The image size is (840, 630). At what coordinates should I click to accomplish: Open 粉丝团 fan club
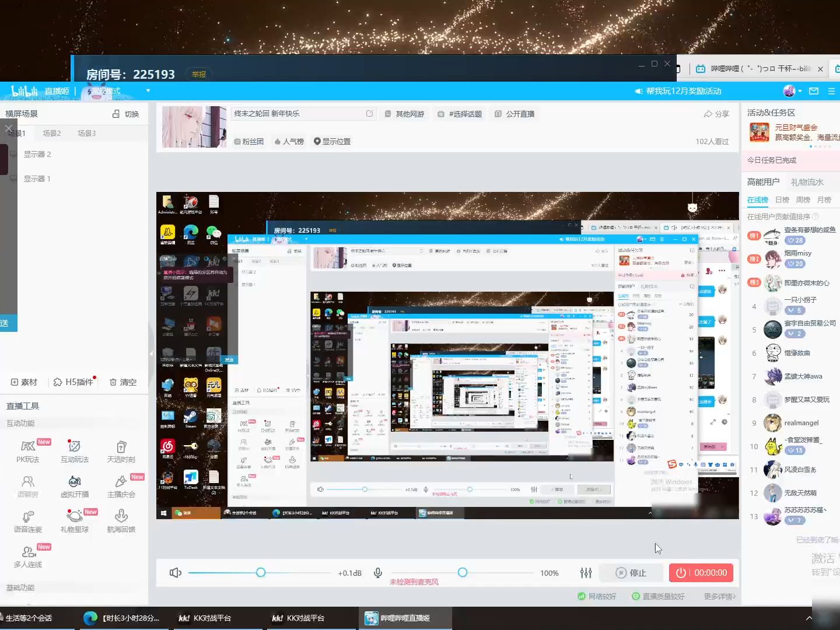249,141
